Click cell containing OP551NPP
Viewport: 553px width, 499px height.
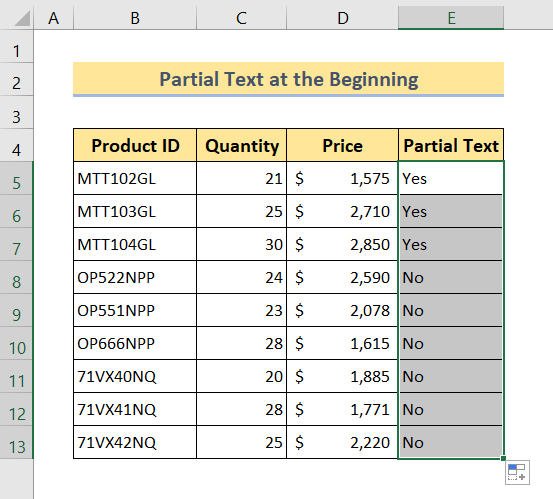135,310
